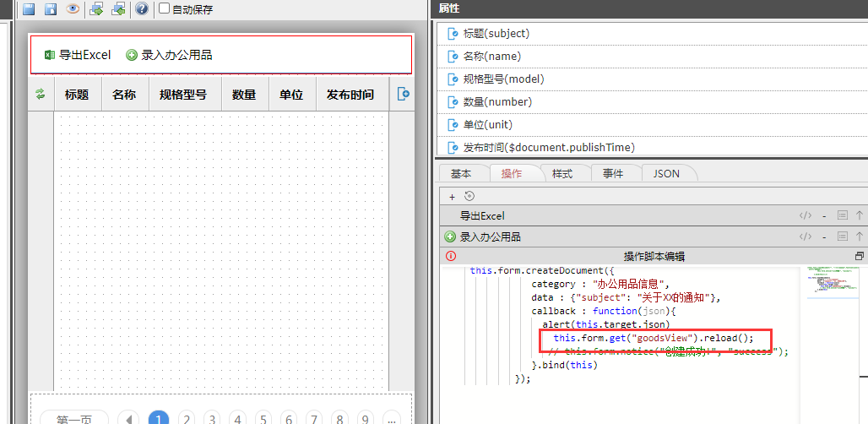Click minus delete icon for 录入办公用品
Screen dimensions: 868x424
[x=824, y=236]
